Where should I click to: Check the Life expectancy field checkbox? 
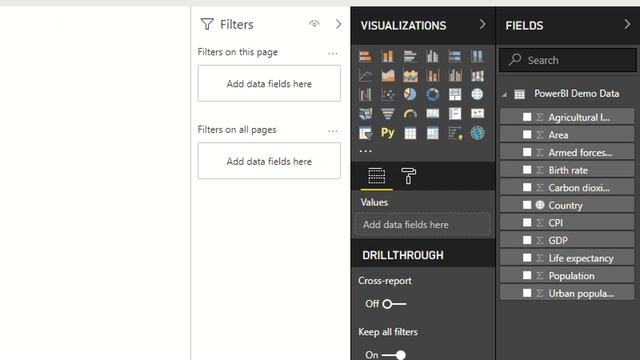(527, 258)
